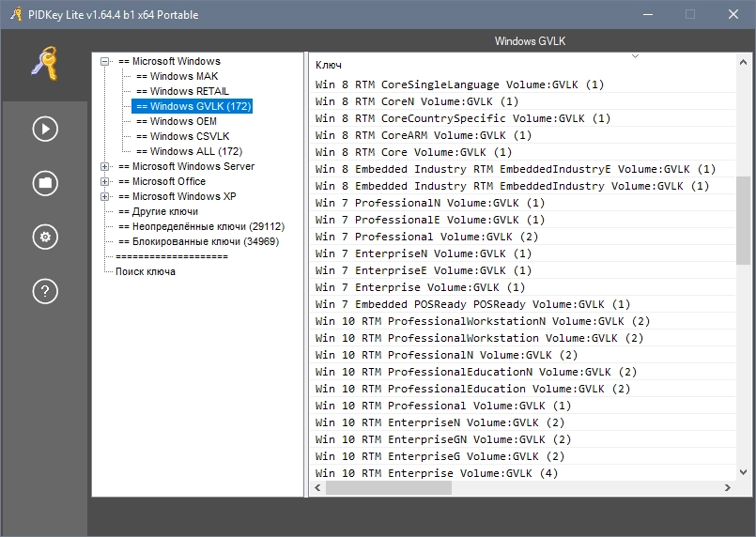Select the Windows MAK tree item
756x537 pixels.
[177, 76]
